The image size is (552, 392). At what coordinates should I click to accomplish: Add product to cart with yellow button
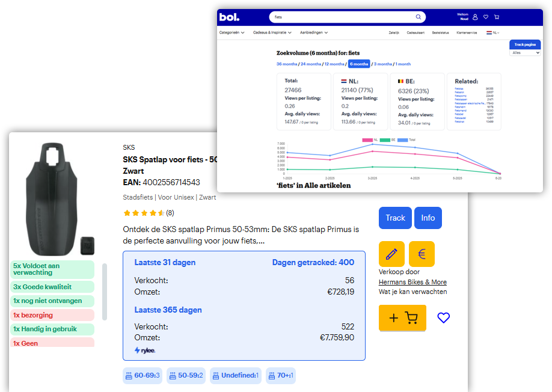point(402,318)
